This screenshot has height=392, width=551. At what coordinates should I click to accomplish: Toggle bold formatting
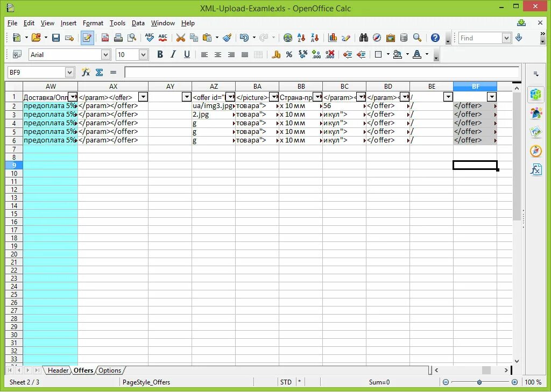coord(160,54)
